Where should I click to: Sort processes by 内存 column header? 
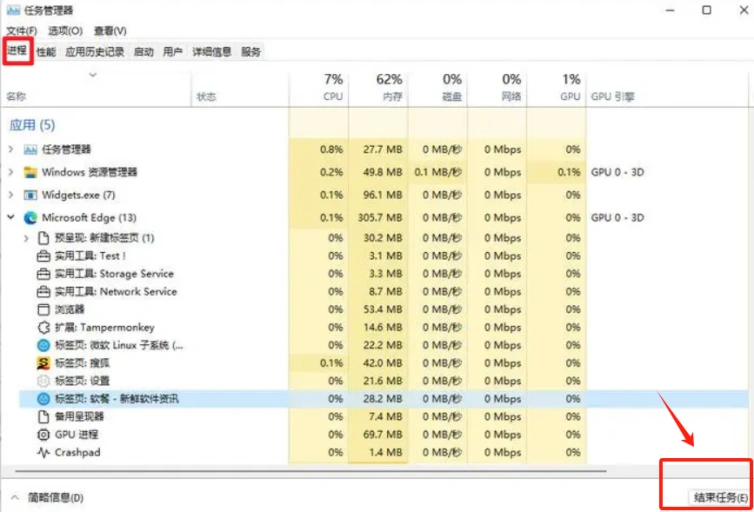click(x=378, y=87)
